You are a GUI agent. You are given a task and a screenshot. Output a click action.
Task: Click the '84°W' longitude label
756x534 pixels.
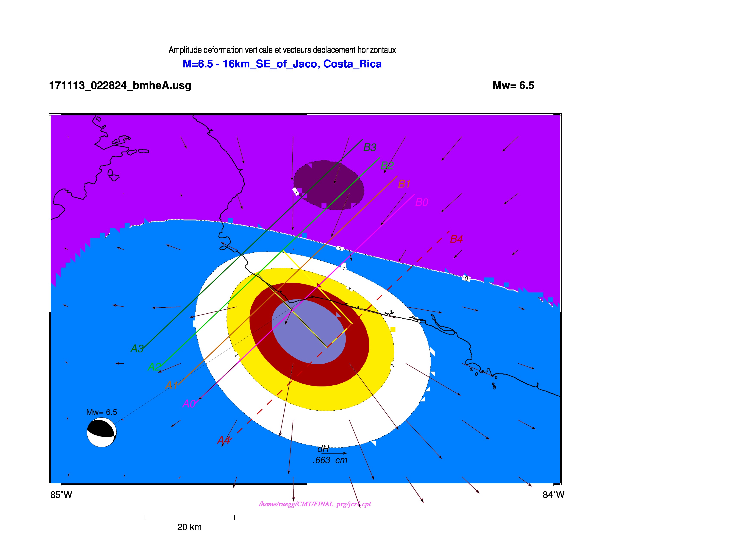coord(553,495)
